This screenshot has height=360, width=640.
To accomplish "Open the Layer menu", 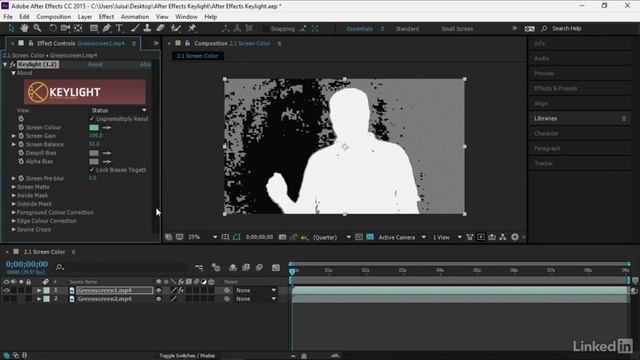I will pos(85,17).
